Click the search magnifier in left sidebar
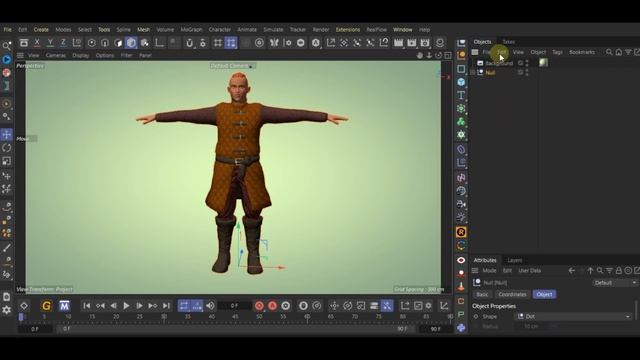This screenshot has height=360, width=640. [7, 46]
